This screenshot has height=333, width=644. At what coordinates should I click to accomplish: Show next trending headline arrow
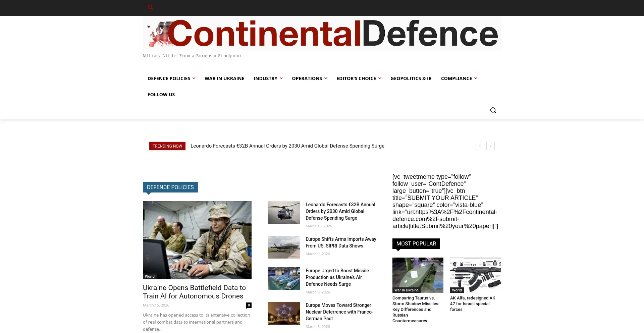click(x=490, y=146)
